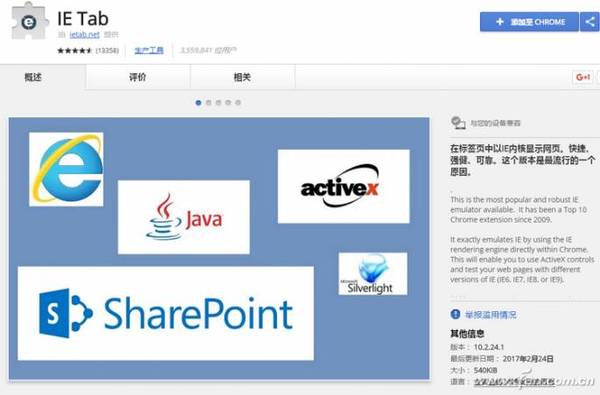Click the ActiveX logo image
The width and height of the screenshot is (600, 395).
point(344,186)
